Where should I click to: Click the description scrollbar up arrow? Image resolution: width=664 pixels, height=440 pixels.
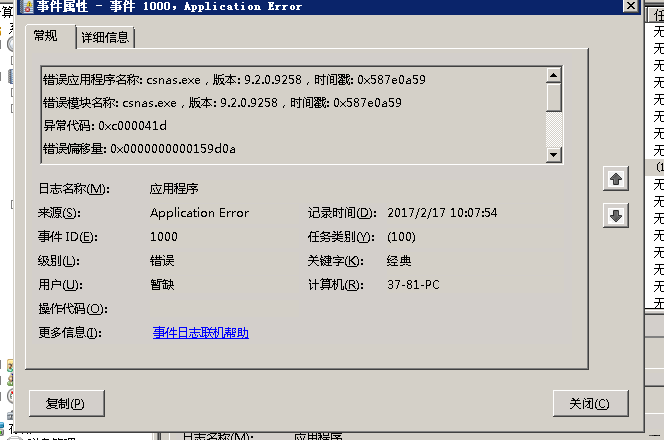coord(553,75)
